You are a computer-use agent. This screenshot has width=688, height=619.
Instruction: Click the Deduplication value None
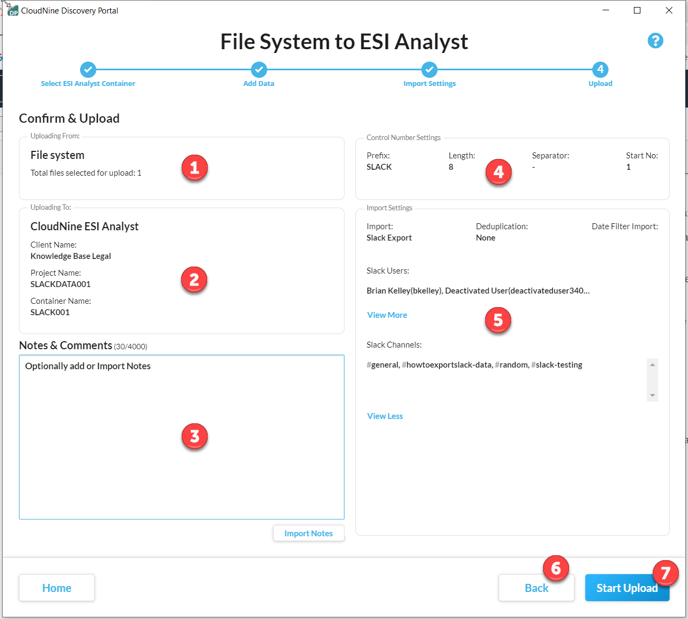tap(485, 238)
